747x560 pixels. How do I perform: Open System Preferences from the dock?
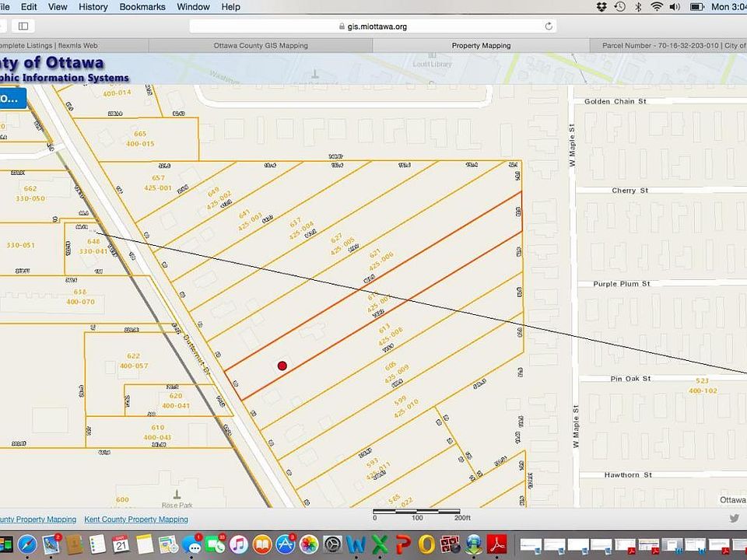point(332,544)
